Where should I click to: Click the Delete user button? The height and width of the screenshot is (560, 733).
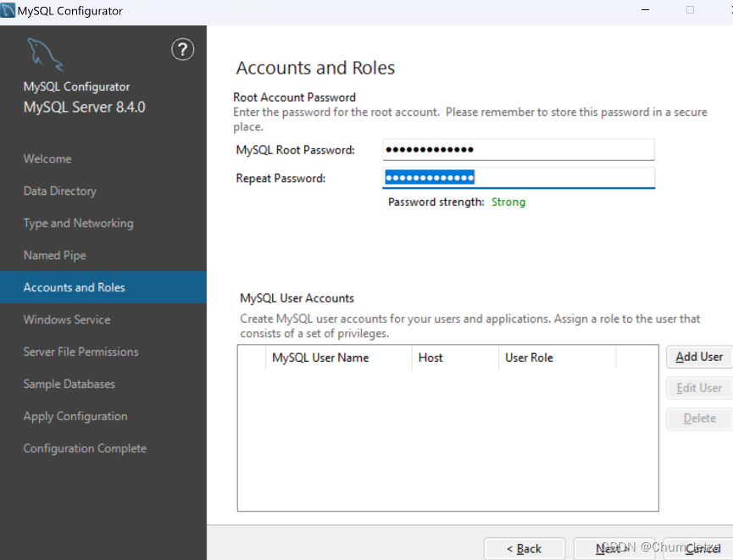coord(700,418)
